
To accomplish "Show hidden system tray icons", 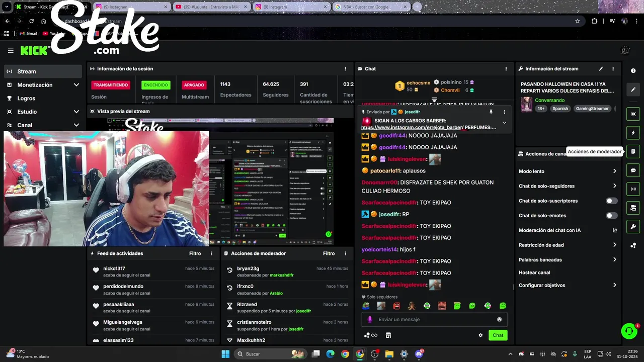I will (x=510, y=354).
